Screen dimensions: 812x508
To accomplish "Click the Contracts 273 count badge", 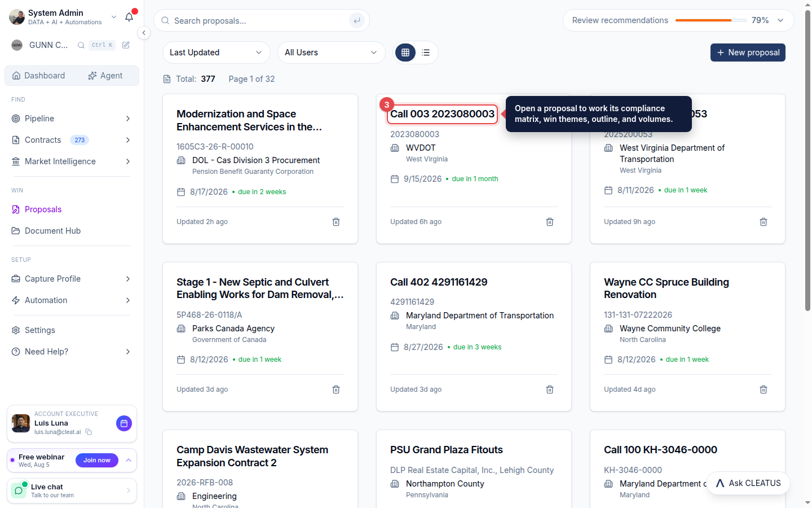I will coord(80,140).
